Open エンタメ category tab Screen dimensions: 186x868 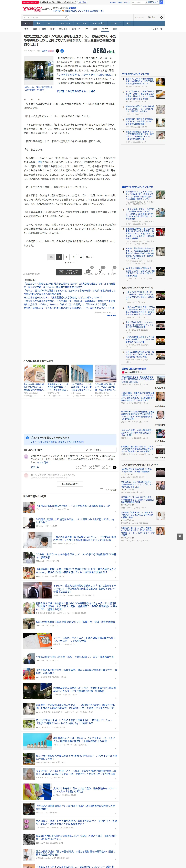pos(63,29)
